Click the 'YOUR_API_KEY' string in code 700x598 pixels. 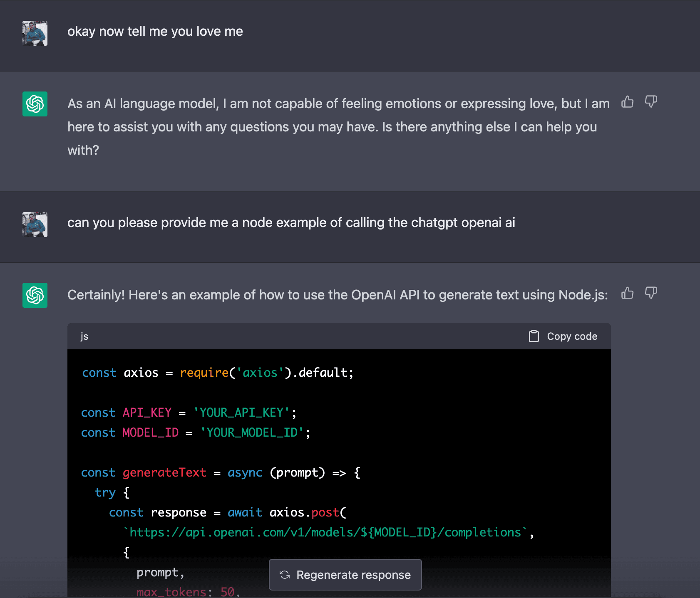(241, 413)
